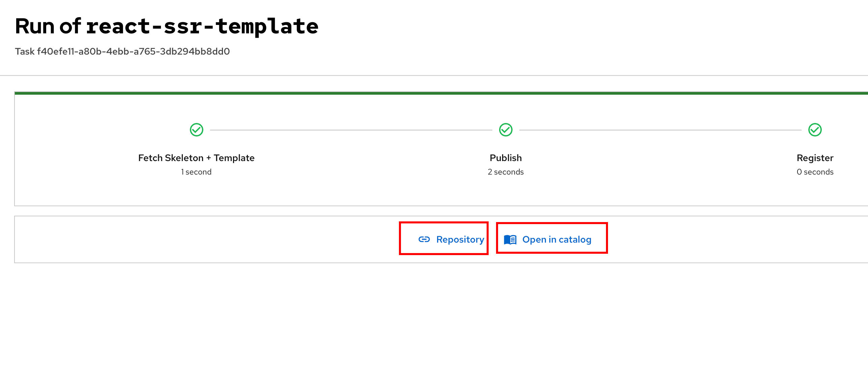Click the book icon beside Open in catalog
The height and width of the screenshot is (370, 868).
510,240
